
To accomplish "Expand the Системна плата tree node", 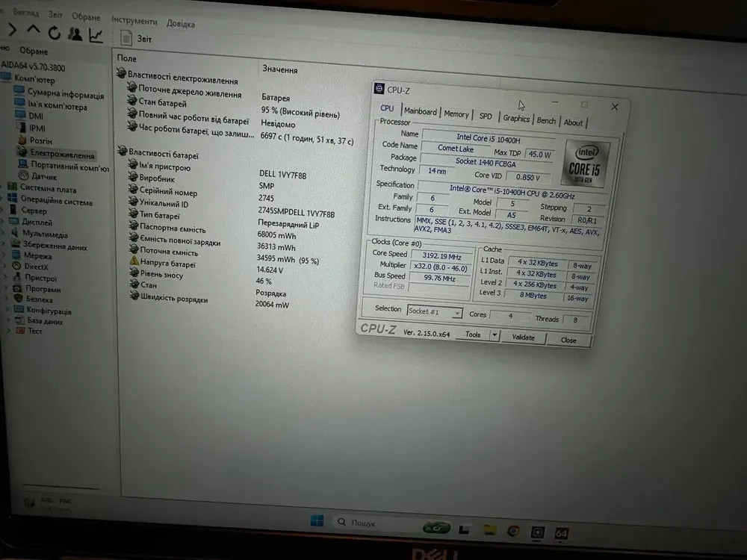I will (4, 188).
